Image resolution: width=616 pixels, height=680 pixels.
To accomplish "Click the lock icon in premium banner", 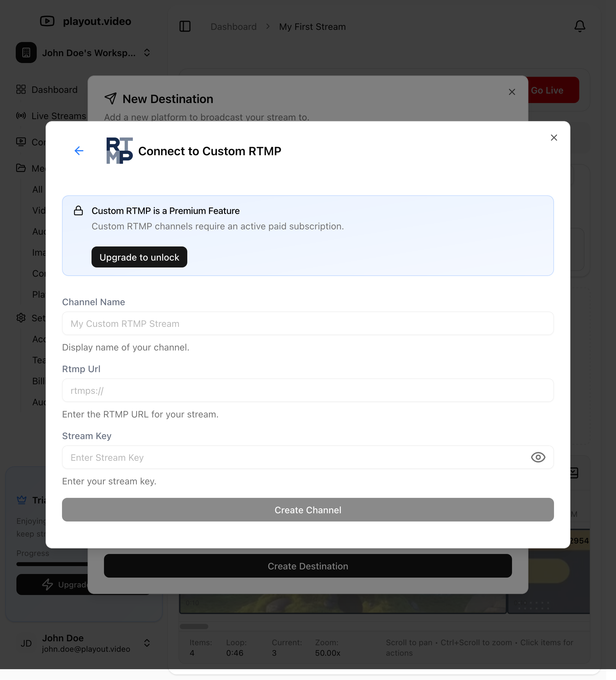I will coord(79,211).
